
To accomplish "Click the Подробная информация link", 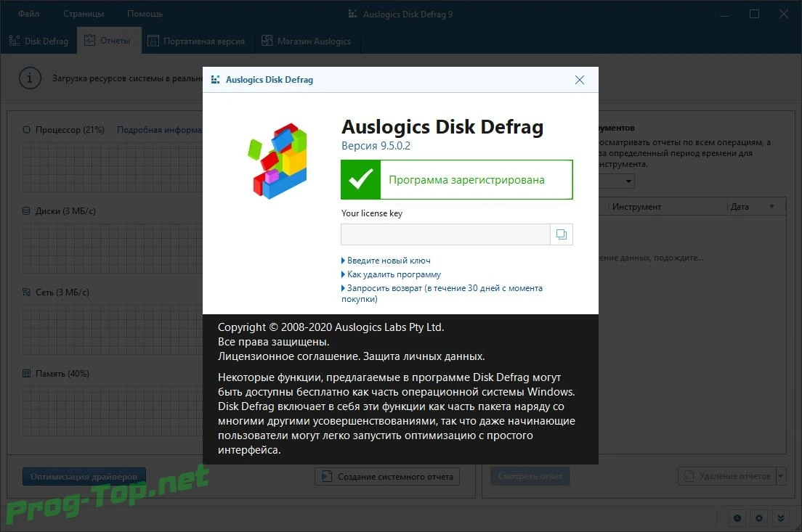I will tap(160, 130).
